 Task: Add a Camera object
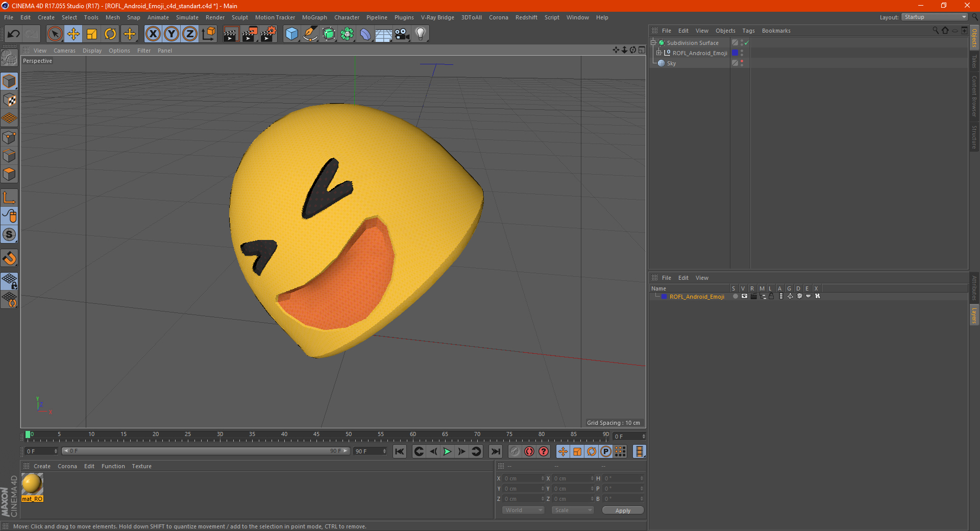coord(402,34)
